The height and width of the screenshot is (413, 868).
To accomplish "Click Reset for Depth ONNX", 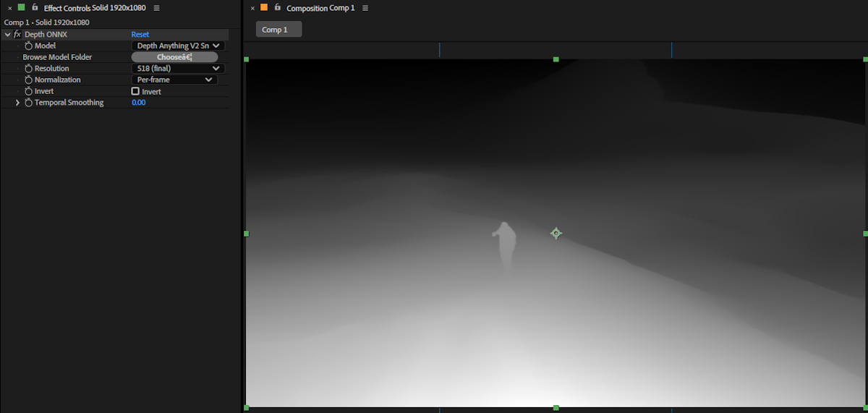I will [140, 35].
